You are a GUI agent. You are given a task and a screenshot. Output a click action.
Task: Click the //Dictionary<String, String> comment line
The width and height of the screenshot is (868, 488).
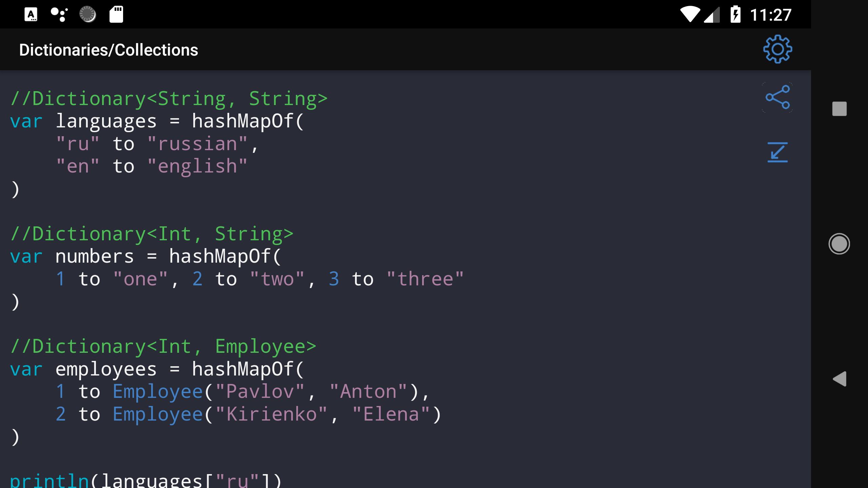tap(169, 99)
